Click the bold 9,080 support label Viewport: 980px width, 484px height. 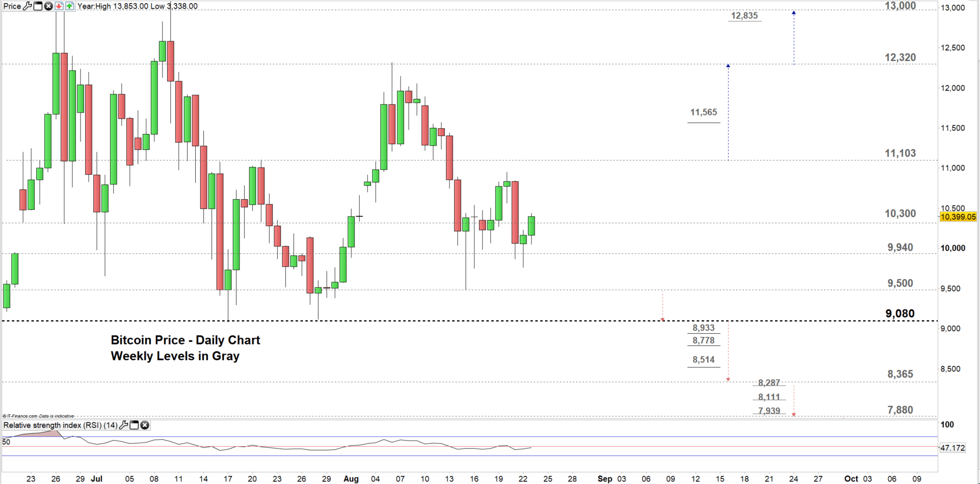click(x=900, y=313)
